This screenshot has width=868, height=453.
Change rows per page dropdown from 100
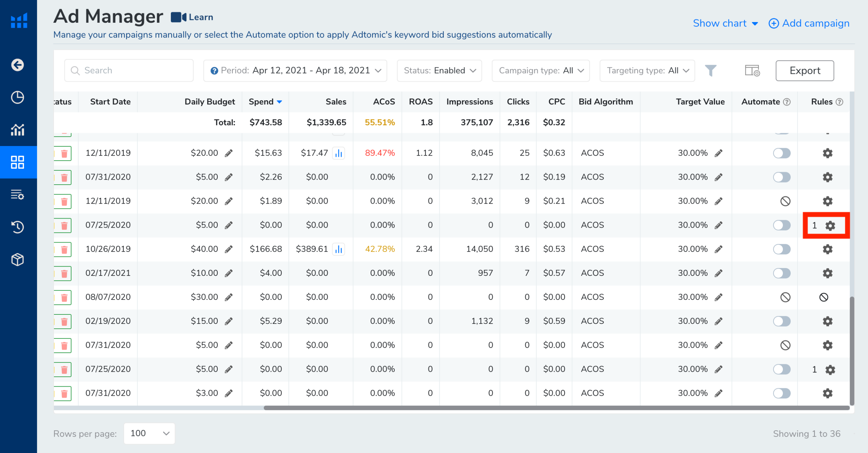click(149, 433)
